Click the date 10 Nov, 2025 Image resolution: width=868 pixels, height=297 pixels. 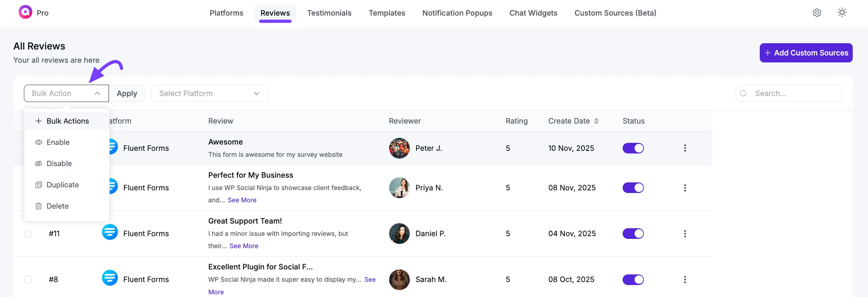click(571, 148)
